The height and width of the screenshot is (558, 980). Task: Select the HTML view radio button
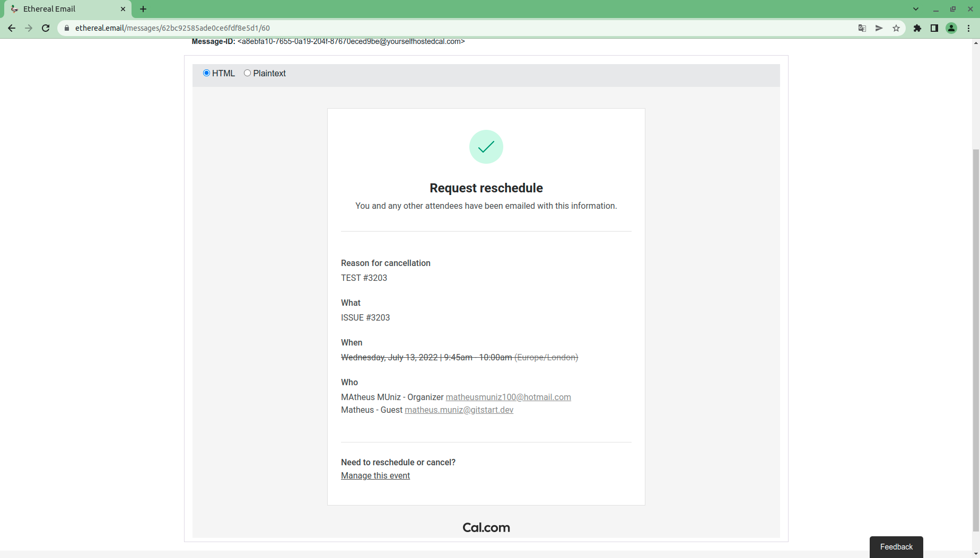(207, 73)
